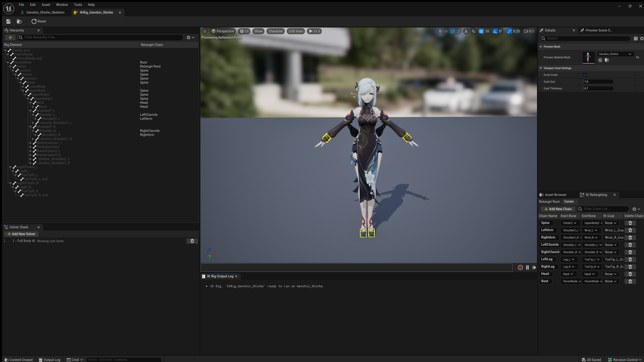The height and width of the screenshot is (362, 644).
Task: Delete the Spine retarget chain
Action: point(630,223)
